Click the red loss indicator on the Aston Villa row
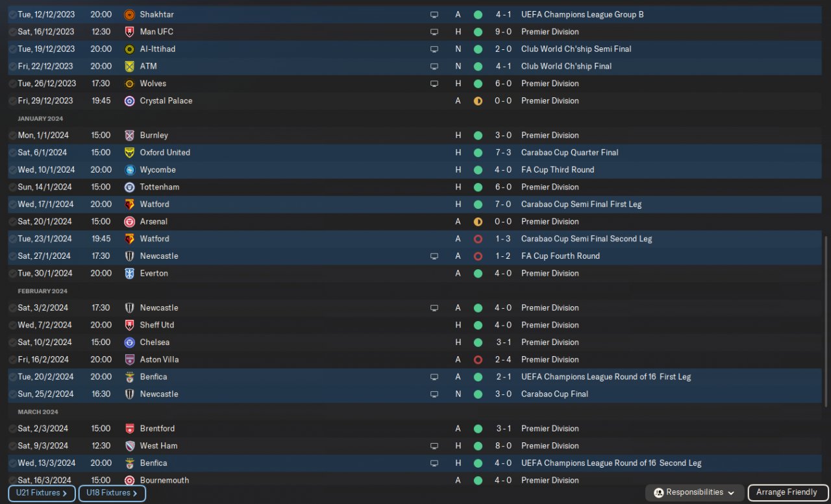 click(x=478, y=359)
